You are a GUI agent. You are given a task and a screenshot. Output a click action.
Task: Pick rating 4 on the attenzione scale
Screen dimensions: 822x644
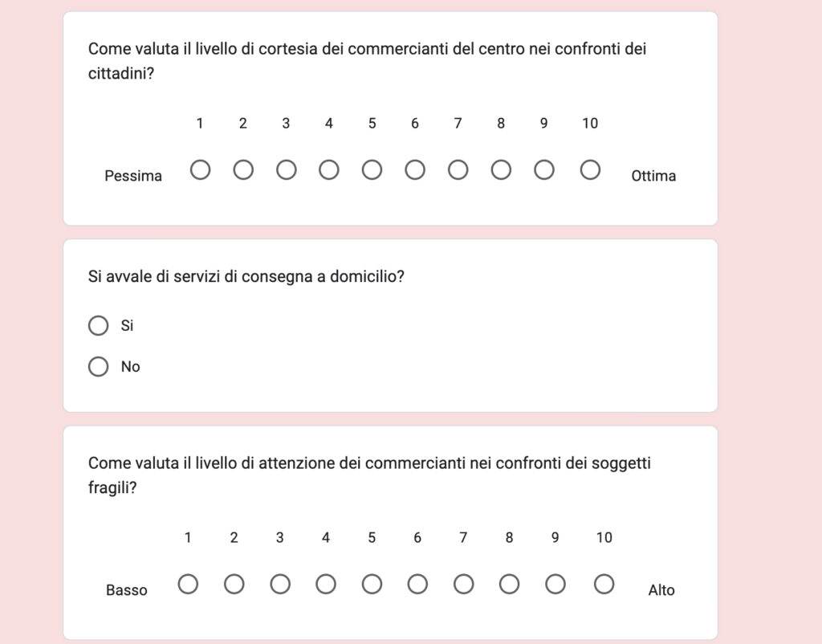point(326,585)
